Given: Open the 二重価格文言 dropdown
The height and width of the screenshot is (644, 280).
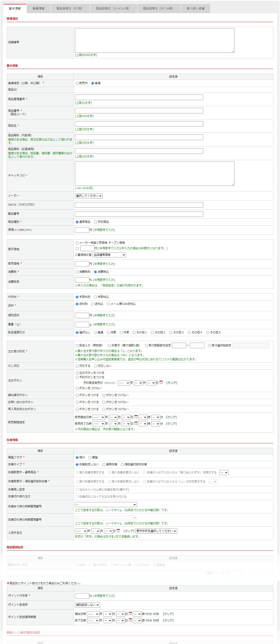Looking at the screenshot, I should click(x=109, y=255).
